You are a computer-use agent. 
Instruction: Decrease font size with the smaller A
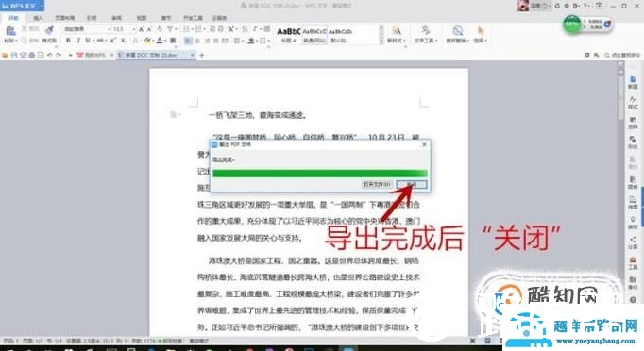149,29
